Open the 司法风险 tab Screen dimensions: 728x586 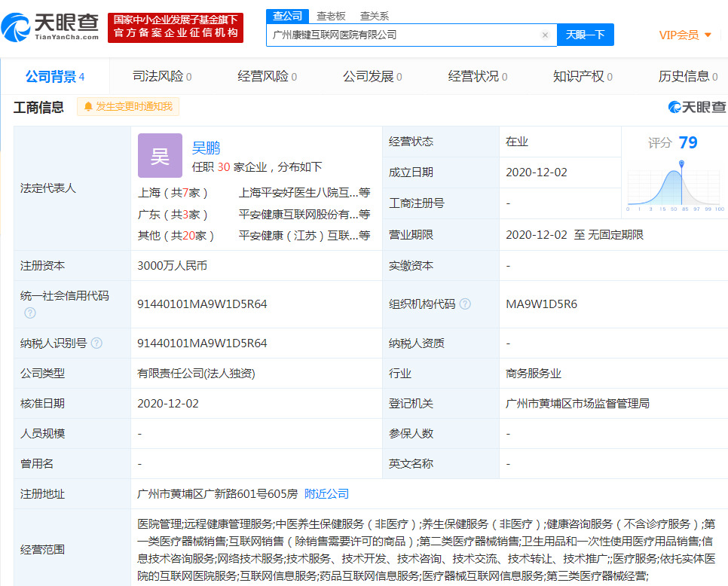[x=162, y=76]
